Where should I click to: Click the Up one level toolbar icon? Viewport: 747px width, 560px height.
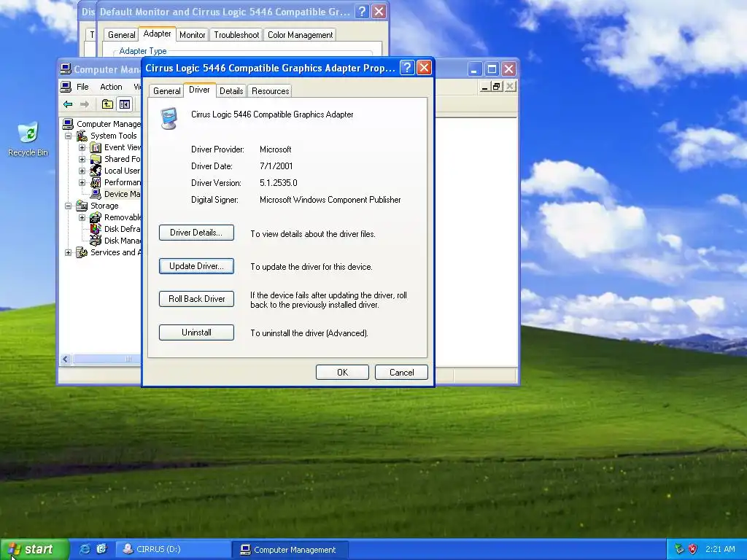tap(108, 104)
